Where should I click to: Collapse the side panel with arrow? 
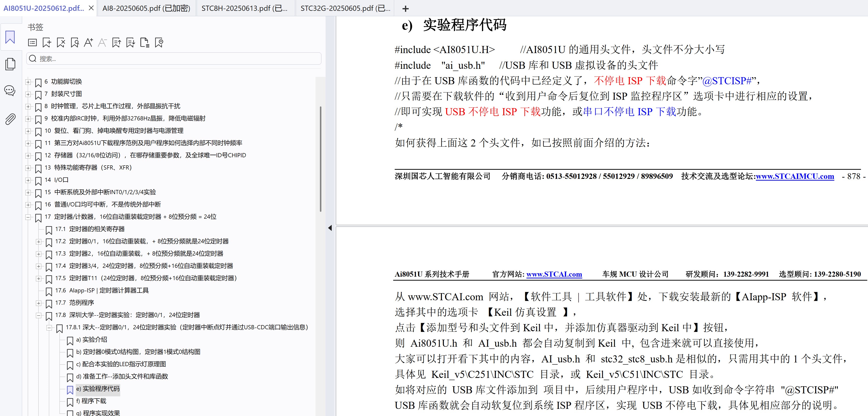point(330,228)
